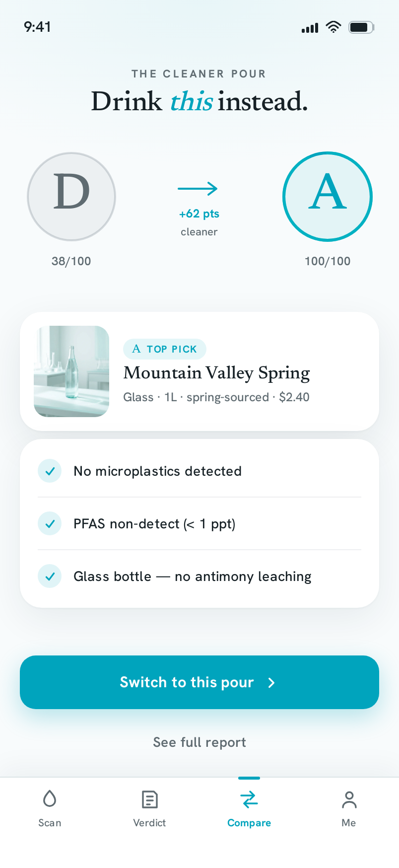Tap the battery icon in status bar
This screenshot has width=399, height=868.
pyautogui.click(x=361, y=27)
